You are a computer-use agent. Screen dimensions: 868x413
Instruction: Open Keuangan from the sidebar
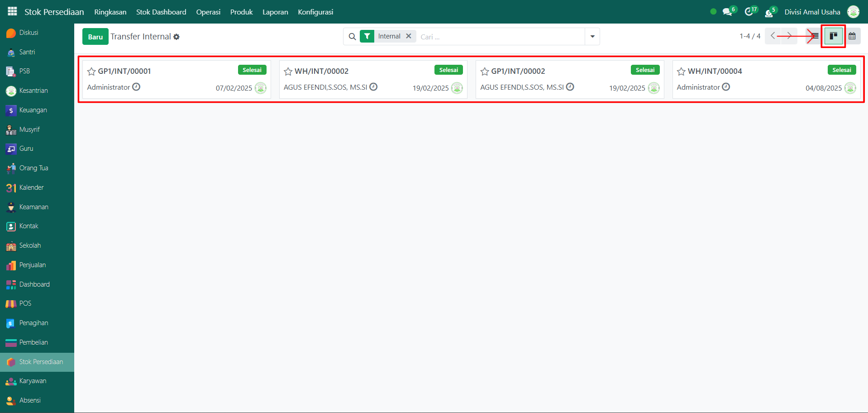(33, 110)
